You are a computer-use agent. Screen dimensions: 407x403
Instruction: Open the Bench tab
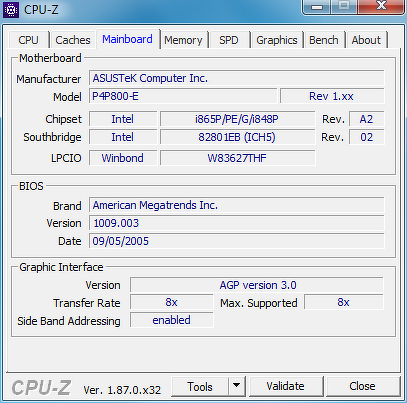[324, 40]
